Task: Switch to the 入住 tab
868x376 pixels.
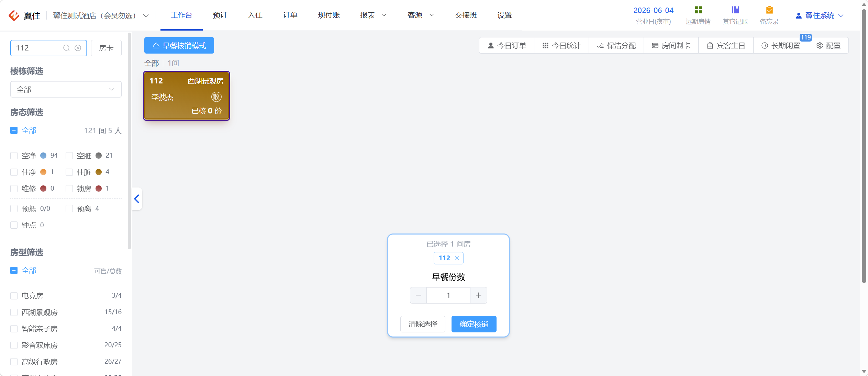Action: [255, 15]
